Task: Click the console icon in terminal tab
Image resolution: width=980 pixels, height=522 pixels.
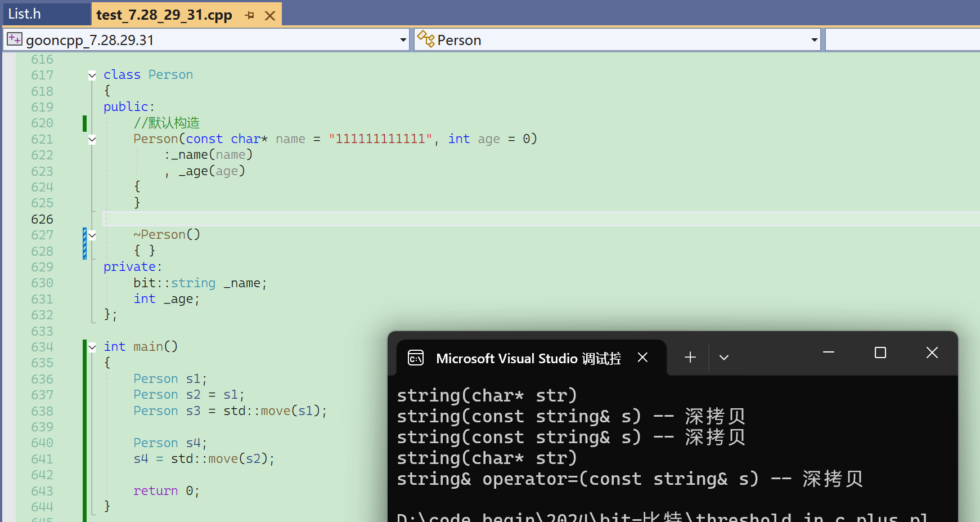Action: [x=416, y=358]
